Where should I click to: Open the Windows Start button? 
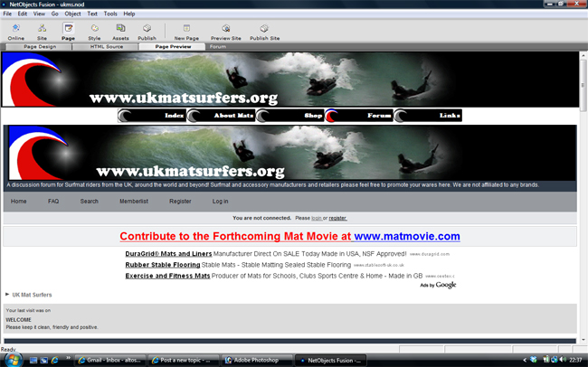tap(13, 360)
